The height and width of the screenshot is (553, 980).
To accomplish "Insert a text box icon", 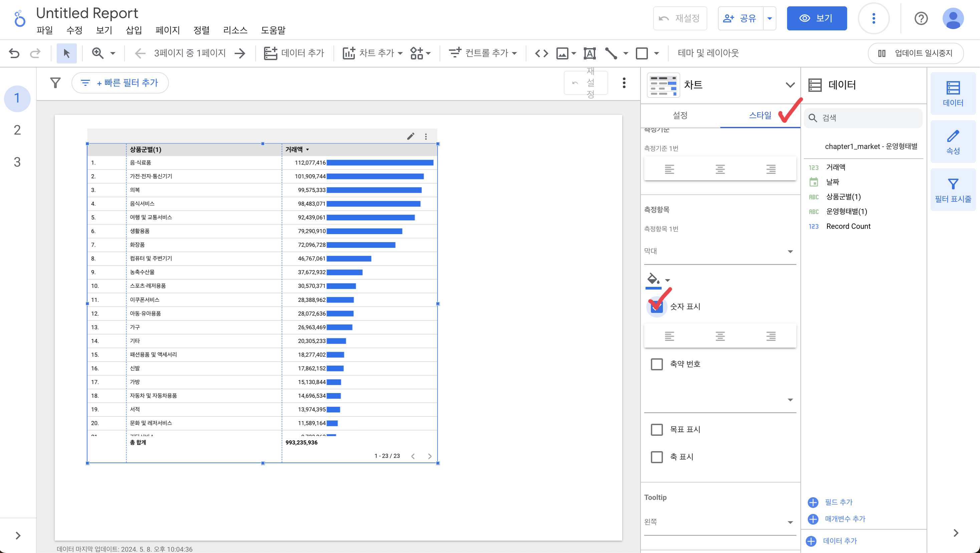I will [x=589, y=53].
